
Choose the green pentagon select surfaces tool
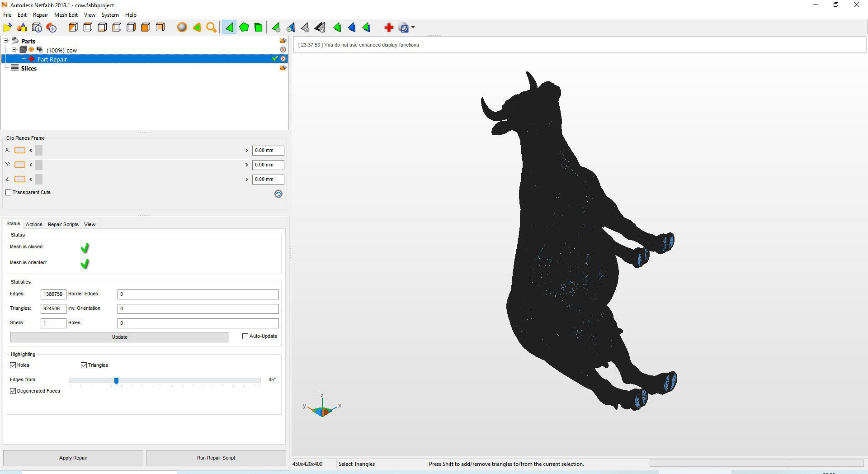pyautogui.click(x=244, y=28)
